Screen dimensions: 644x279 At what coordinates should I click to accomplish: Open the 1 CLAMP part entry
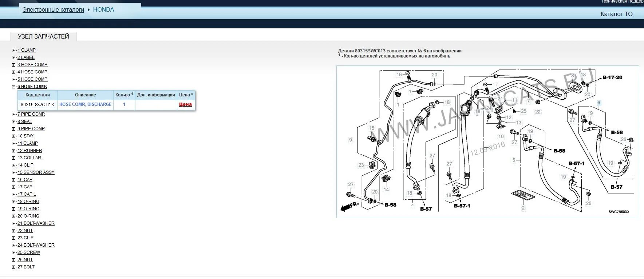pyautogui.click(x=27, y=50)
